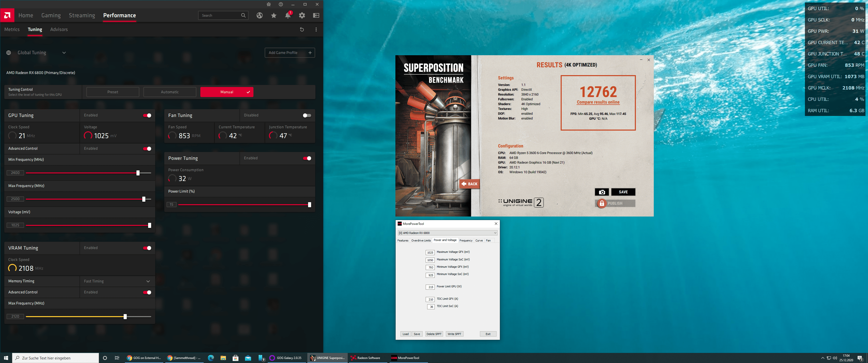Open favorites star icon in Radeon Software
The width and height of the screenshot is (868, 363).
[x=274, y=15]
